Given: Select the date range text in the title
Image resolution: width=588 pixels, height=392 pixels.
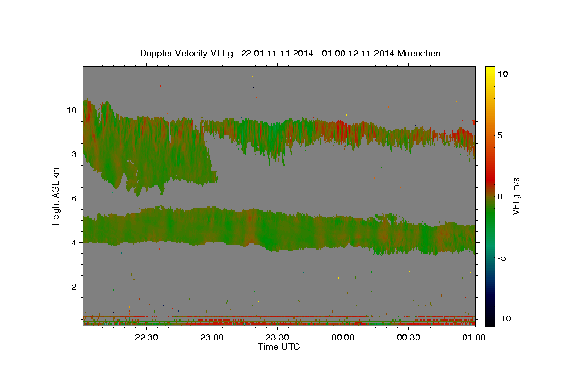Looking at the screenshot, I should 318,53.
